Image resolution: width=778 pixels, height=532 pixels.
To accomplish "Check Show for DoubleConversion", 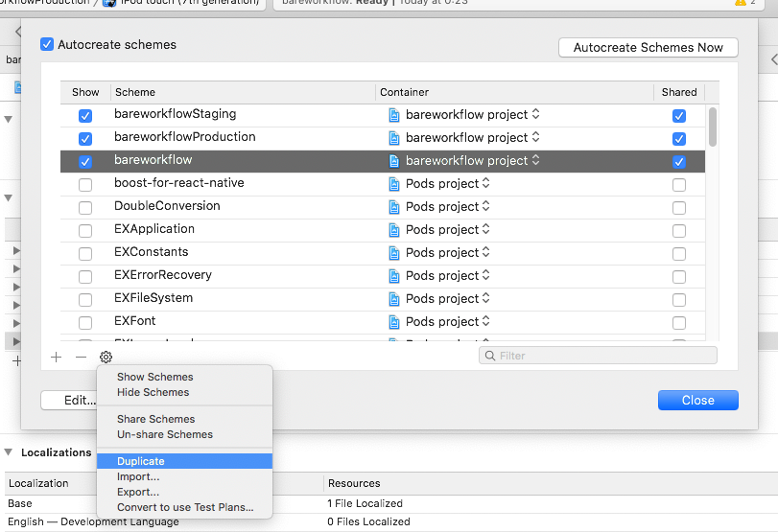I will tap(85, 207).
